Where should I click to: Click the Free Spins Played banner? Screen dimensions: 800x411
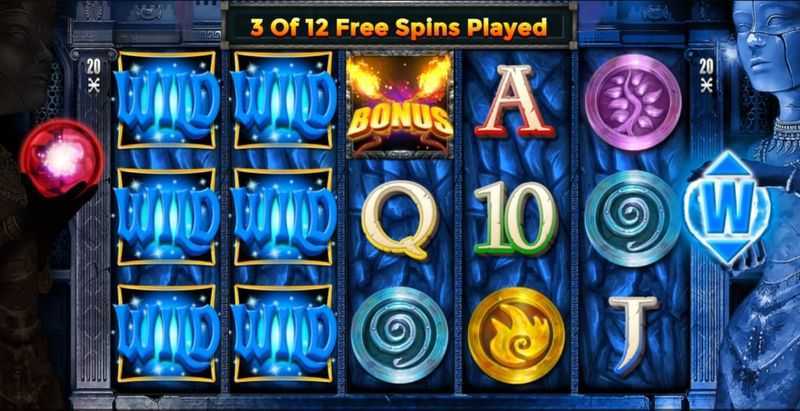pyautogui.click(x=399, y=28)
